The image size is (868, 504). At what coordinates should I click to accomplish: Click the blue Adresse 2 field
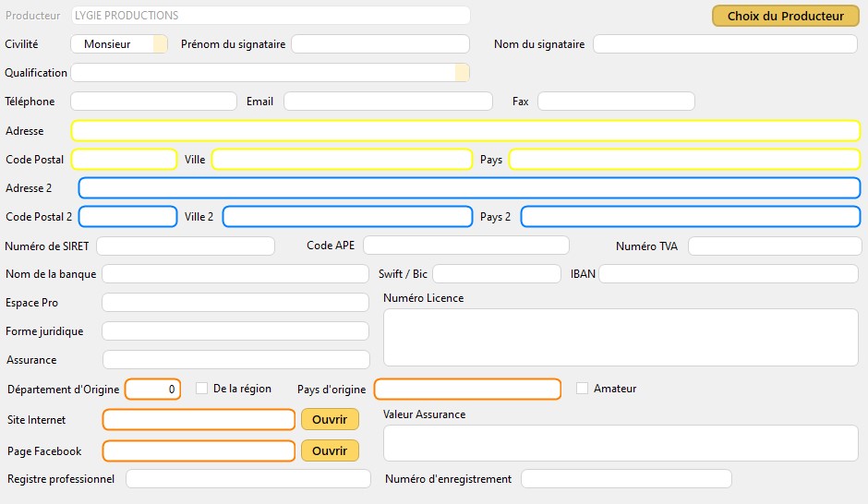point(469,188)
